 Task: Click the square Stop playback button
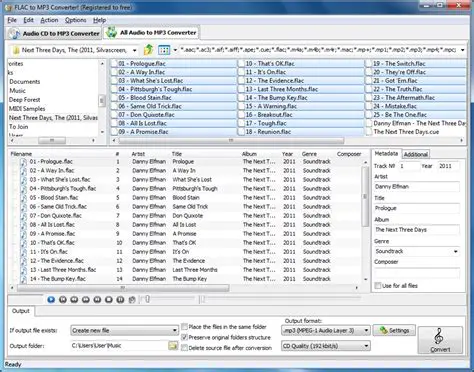[109, 300]
